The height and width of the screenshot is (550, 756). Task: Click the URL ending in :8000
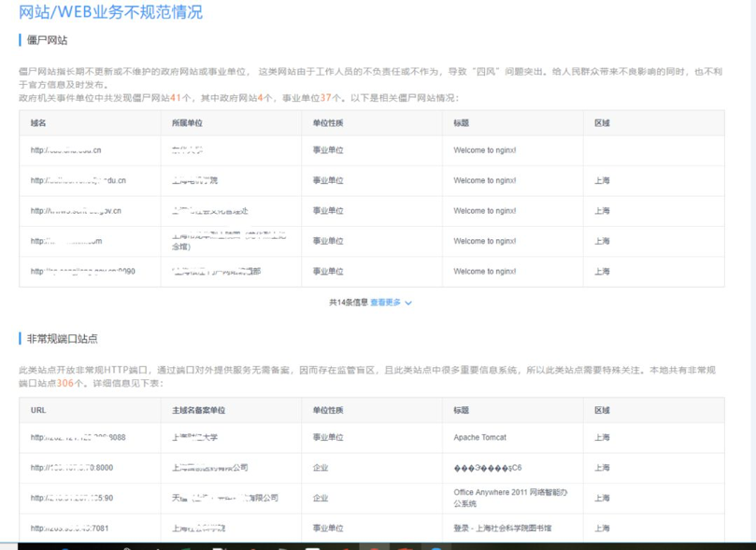click(x=71, y=468)
